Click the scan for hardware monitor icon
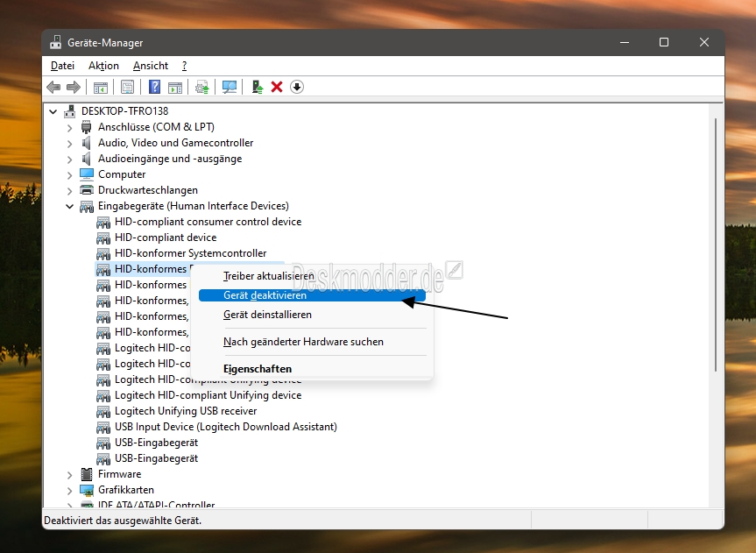This screenshot has height=553, width=756. coord(229,88)
